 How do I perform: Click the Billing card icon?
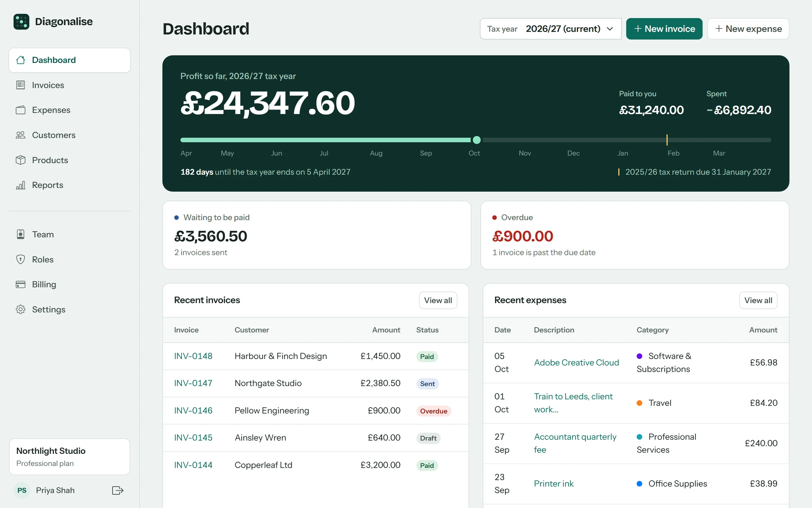click(x=21, y=284)
